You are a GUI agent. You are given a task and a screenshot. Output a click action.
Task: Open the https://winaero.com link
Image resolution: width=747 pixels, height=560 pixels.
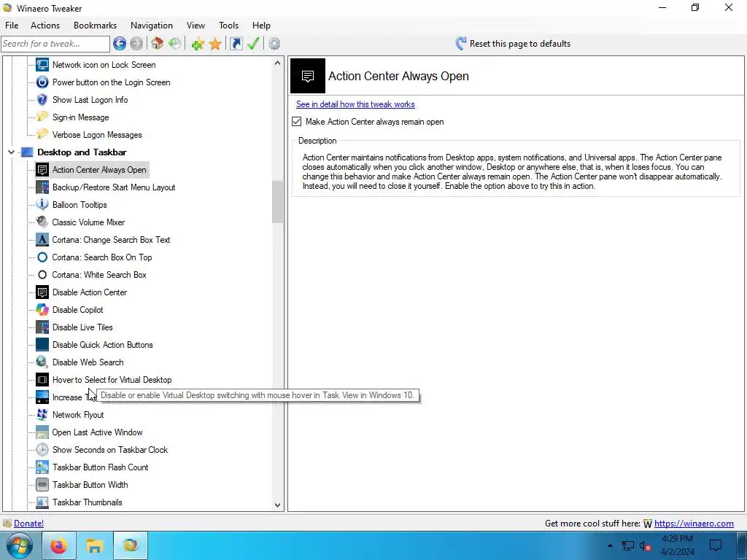694,524
